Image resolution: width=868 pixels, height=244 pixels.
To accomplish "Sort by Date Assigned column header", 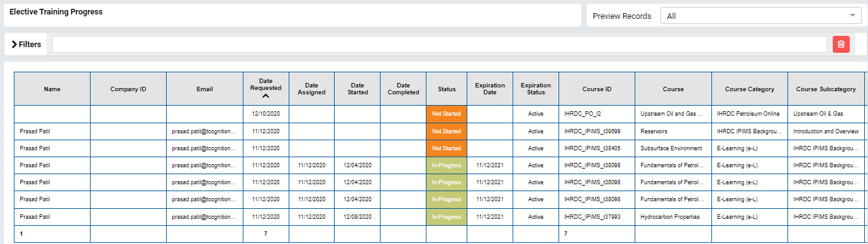I will 311,89.
